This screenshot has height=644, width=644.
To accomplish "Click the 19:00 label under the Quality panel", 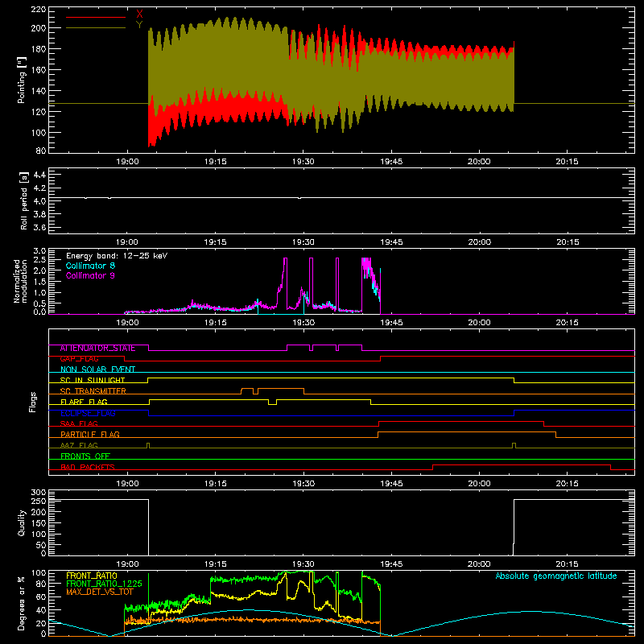I will point(127,564).
